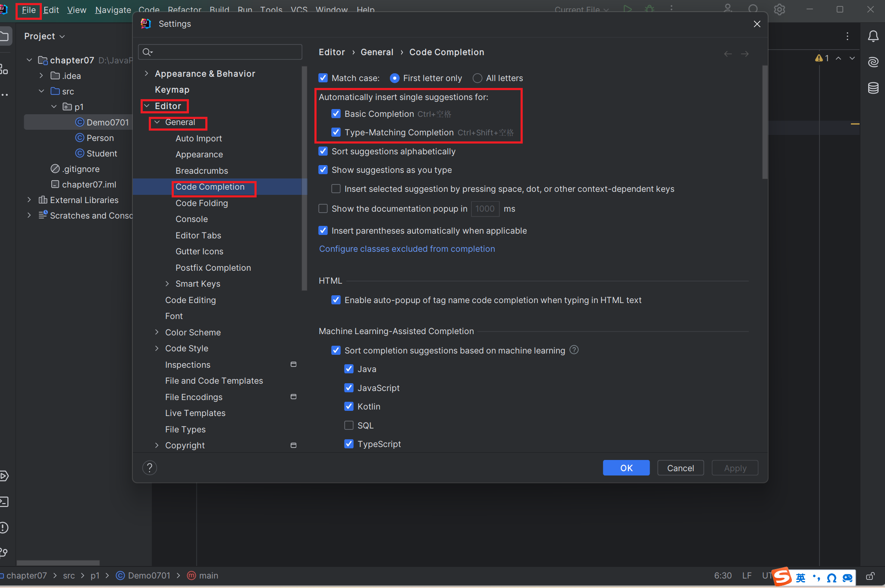
Task: Open the Problems tool window icon
Action: [5, 527]
